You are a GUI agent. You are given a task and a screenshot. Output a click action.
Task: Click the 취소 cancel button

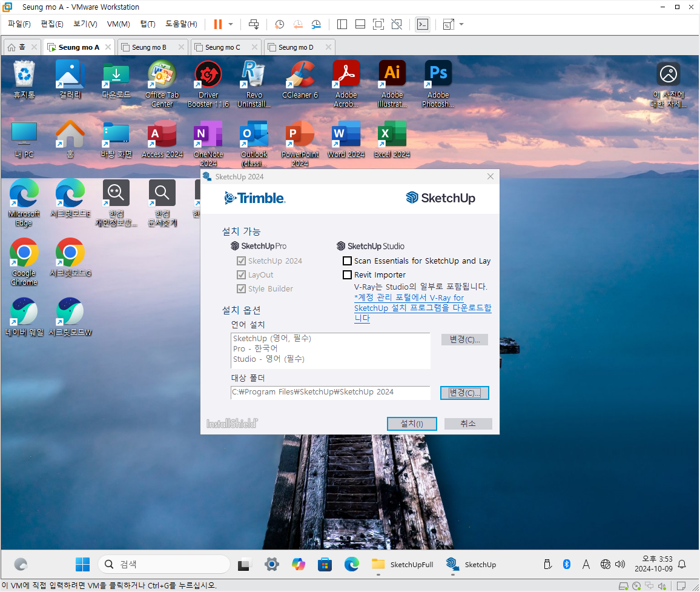pos(468,424)
